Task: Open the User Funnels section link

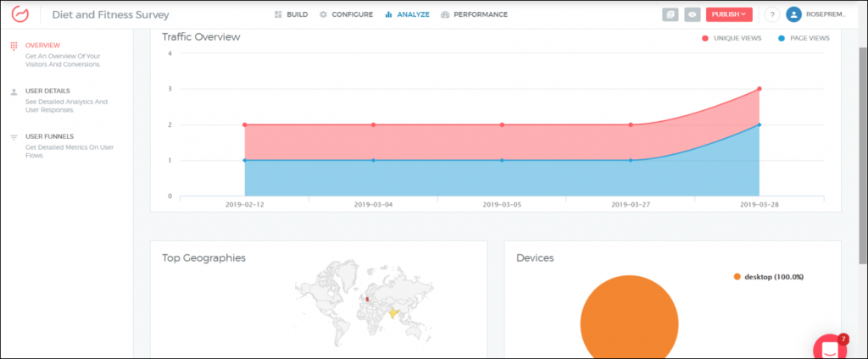Action: click(49, 136)
